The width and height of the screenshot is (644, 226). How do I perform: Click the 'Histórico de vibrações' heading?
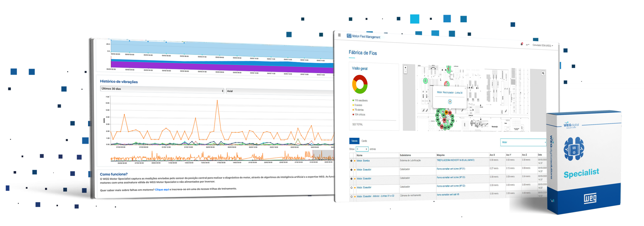(x=119, y=82)
